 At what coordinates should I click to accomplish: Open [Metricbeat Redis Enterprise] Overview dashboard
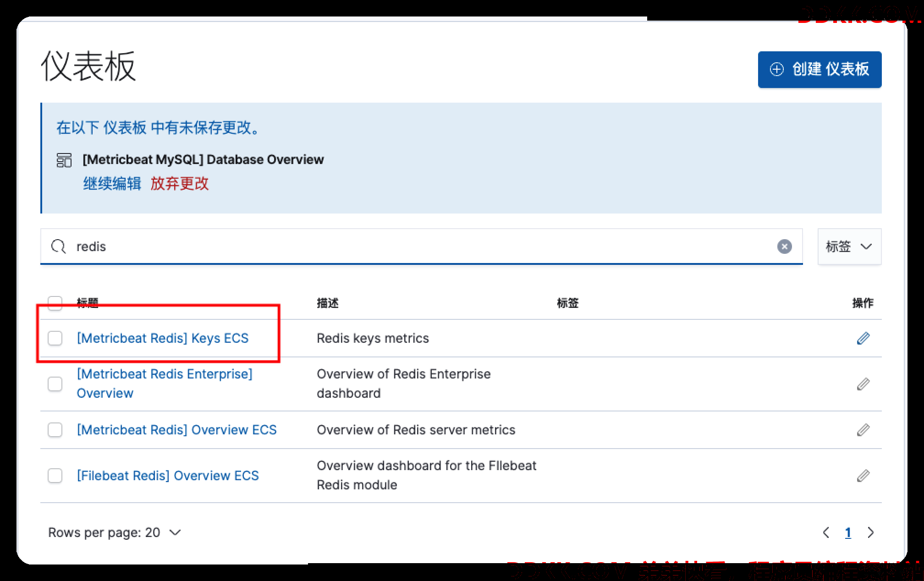(x=165, y=384)
